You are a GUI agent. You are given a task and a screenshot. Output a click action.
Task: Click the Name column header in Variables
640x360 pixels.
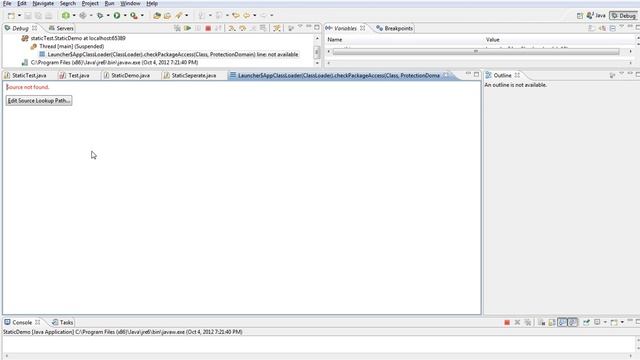335,40
